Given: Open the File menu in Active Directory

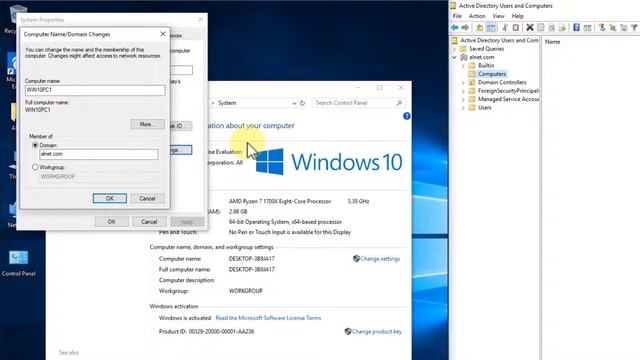Looking at the screenshot, I should (457, 16).
